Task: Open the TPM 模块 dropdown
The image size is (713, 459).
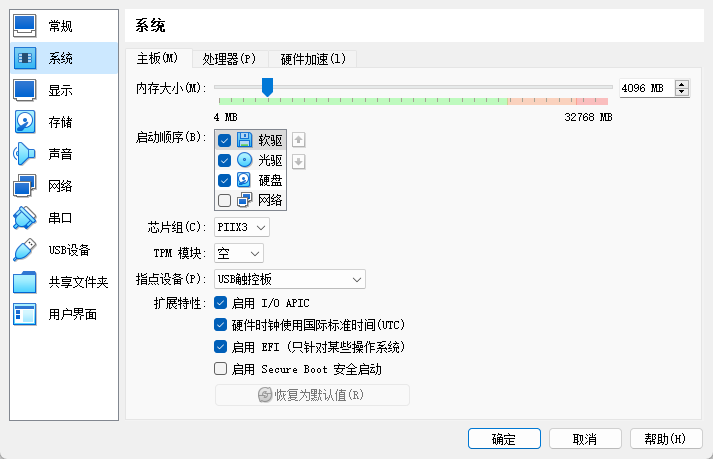Action: point(239,253)
